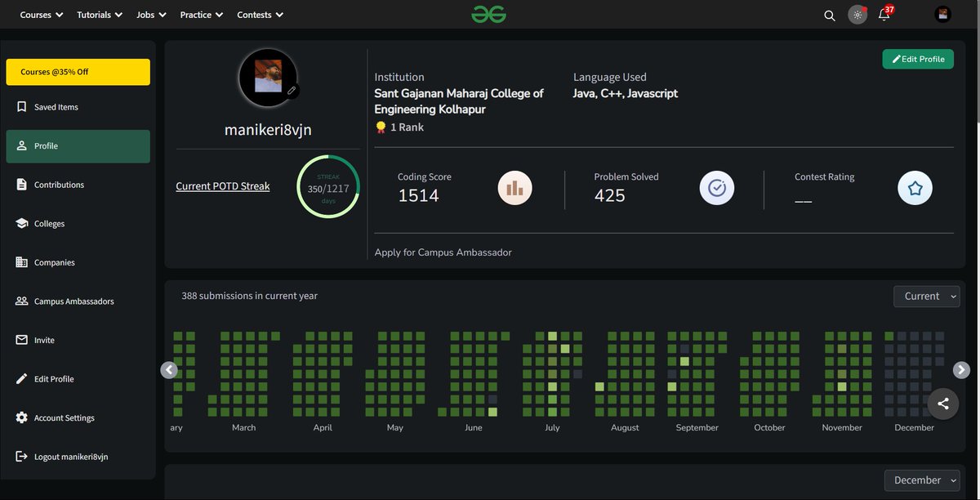Open the notifications bell
980x500 pixels.
tap(883, 16)
